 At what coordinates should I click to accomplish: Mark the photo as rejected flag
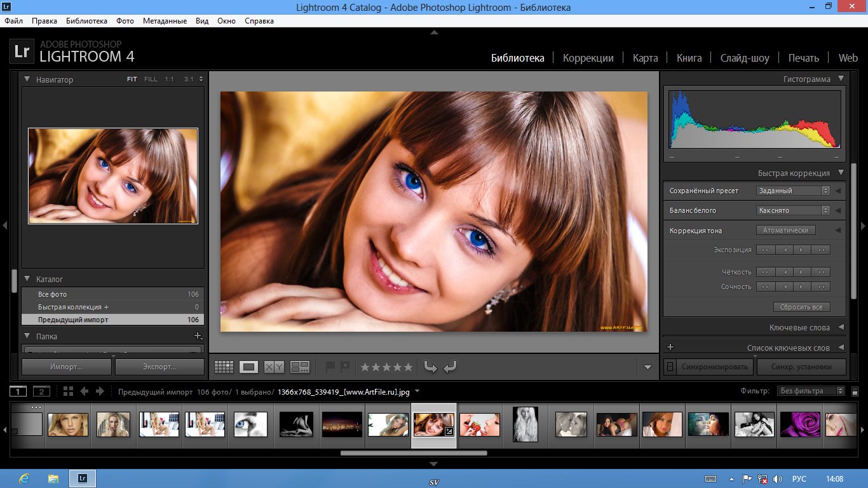pyautogui.click(x=344, y=367)
